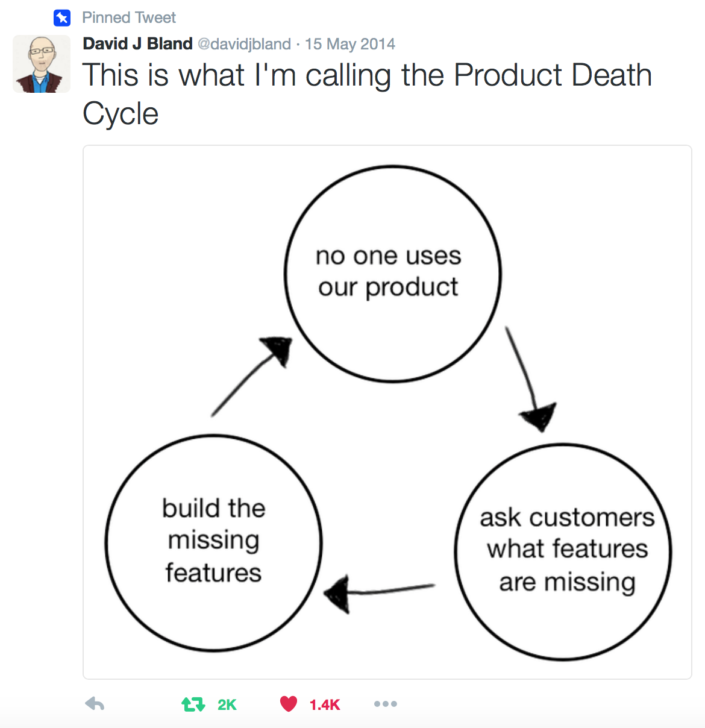
Task: Click the 1.4K likes count
Action: point(325,704)
